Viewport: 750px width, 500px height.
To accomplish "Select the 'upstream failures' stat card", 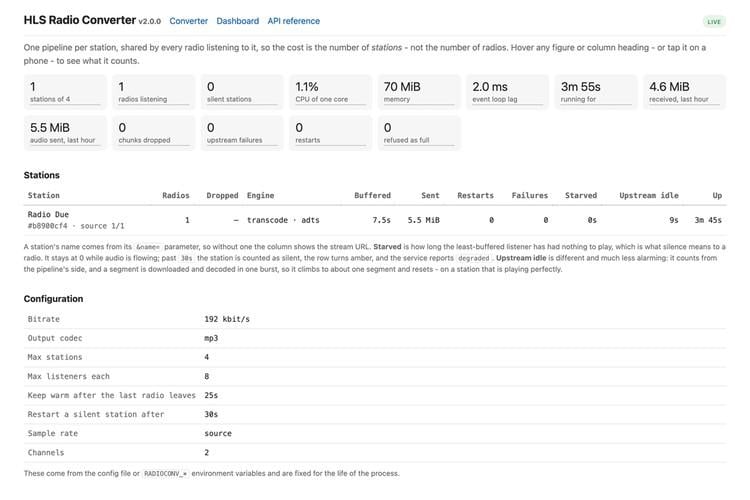I will point(242,133).
